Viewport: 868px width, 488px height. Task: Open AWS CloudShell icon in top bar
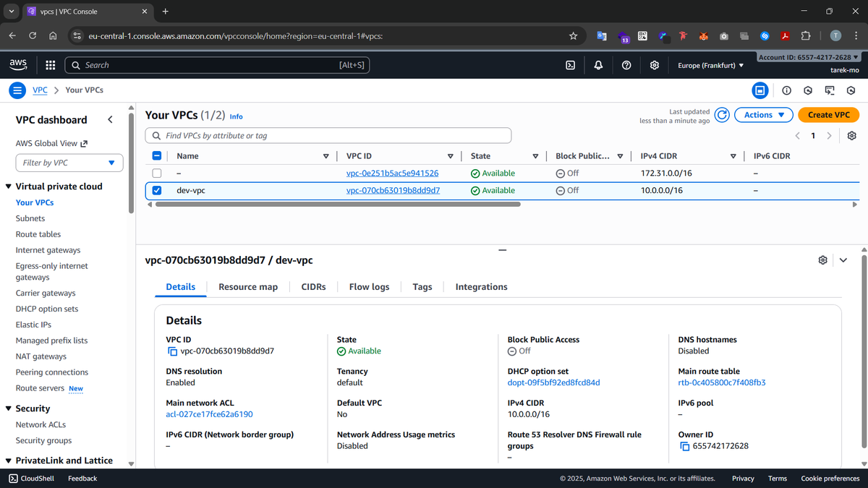pyautogui.click(x=570, y=65)
